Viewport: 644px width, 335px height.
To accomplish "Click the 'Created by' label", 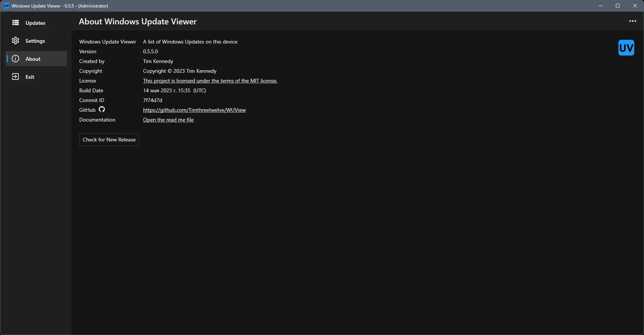I will pos(92,61).
